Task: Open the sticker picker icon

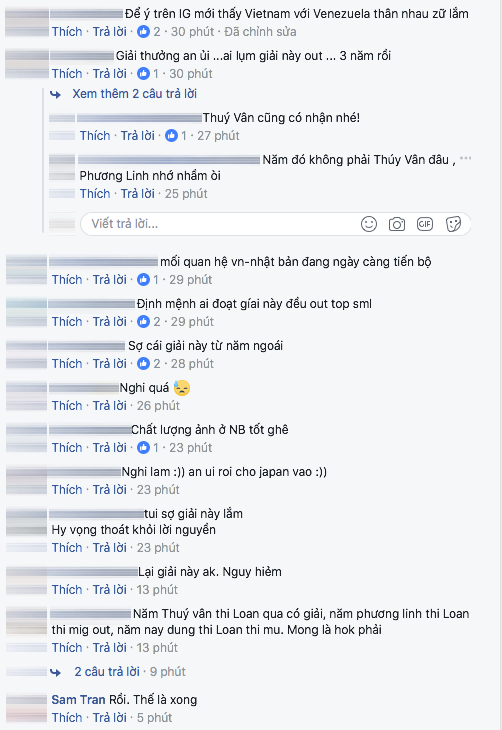Action: tap(453, 224)
